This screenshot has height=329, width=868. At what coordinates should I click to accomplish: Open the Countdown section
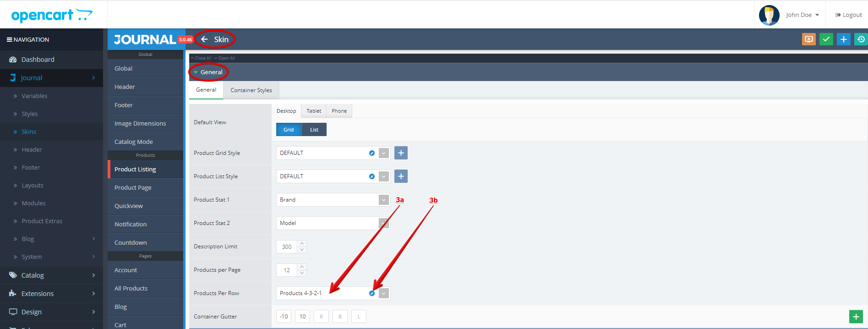(146, 243)
